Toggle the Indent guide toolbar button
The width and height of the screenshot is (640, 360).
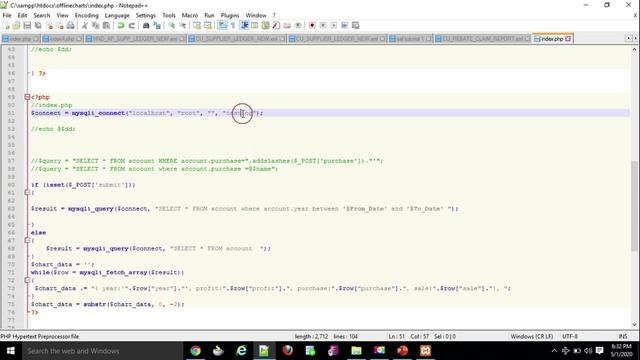click(244, 26)
